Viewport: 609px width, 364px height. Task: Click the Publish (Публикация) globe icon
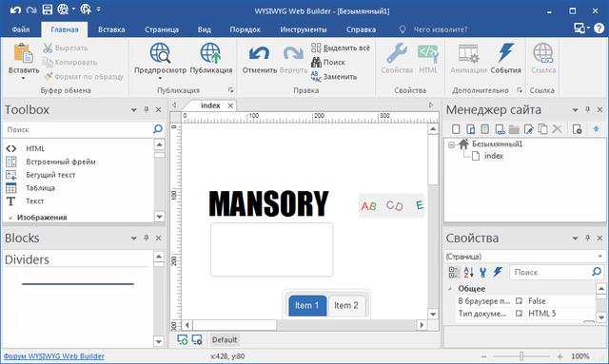click(x=210, y=53)
